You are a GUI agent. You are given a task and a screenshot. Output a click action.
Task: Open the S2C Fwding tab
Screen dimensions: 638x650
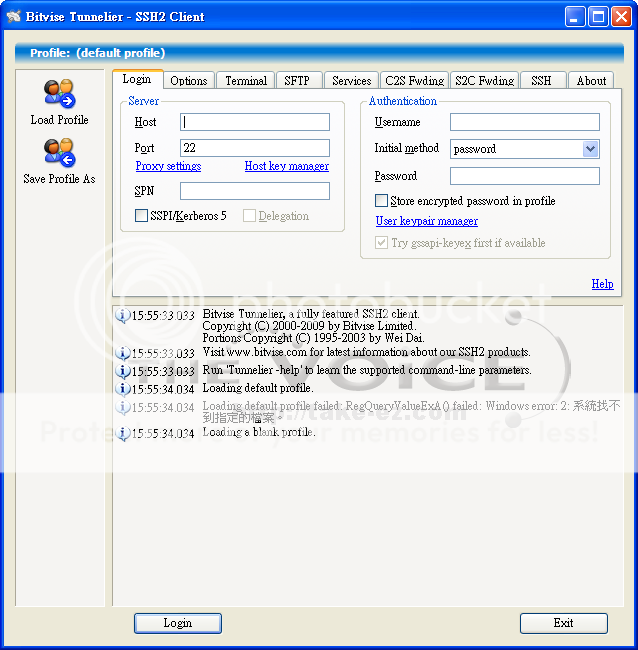[x=484, y=80]
